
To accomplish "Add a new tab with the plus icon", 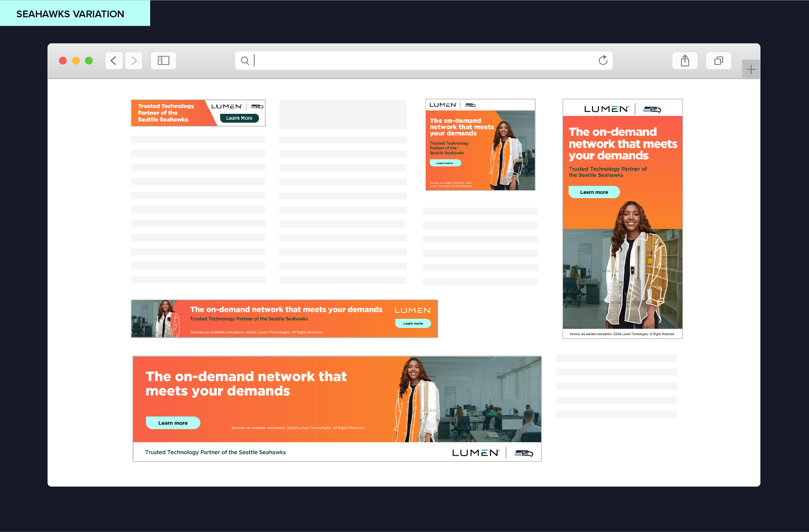I will point(751,69).
